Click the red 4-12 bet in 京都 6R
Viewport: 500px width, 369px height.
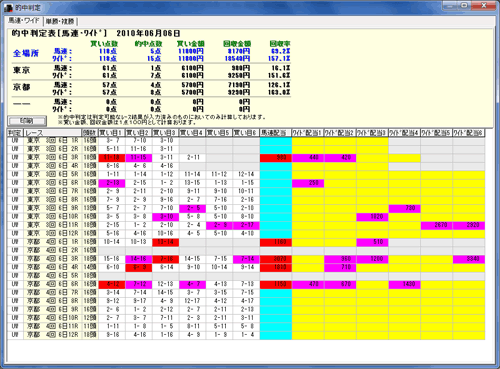pyautogui.click(x=112, y=284)
